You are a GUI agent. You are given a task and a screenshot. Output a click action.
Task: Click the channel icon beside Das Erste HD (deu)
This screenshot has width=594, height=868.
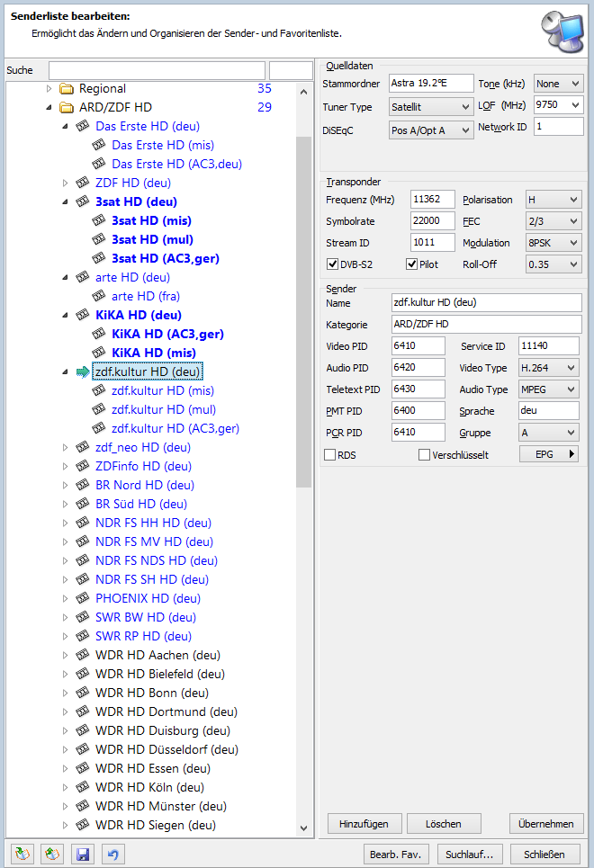(x=83, y=126)
